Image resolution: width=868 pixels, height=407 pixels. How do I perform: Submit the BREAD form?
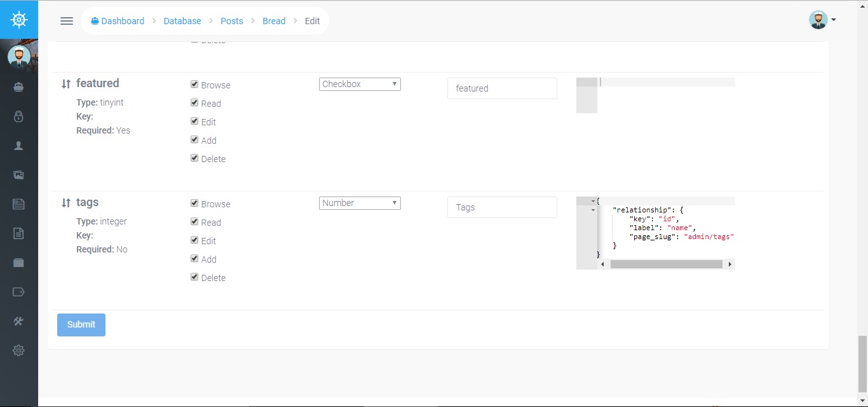click(x=81, y=324)
